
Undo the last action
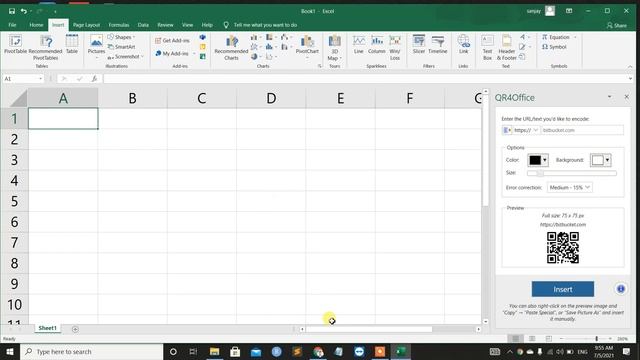24,11
